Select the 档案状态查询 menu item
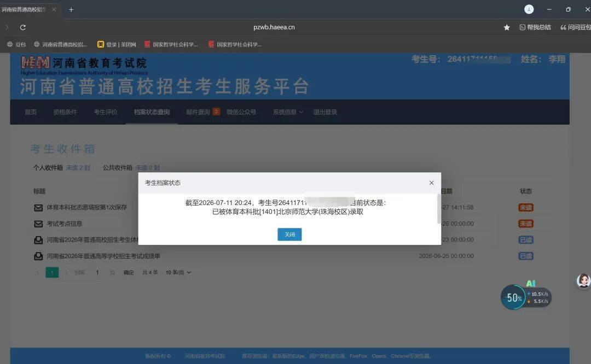Screen dimensions: 591x364 click(152, 112)
